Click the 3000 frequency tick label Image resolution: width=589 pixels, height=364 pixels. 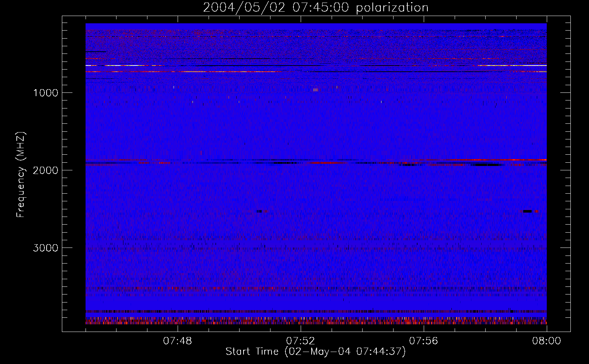tap(46, 248)
